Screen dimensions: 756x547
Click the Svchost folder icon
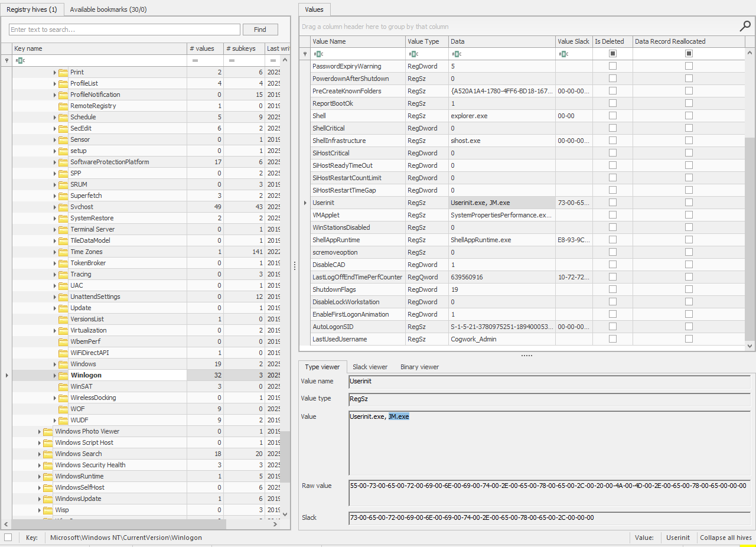63,207
